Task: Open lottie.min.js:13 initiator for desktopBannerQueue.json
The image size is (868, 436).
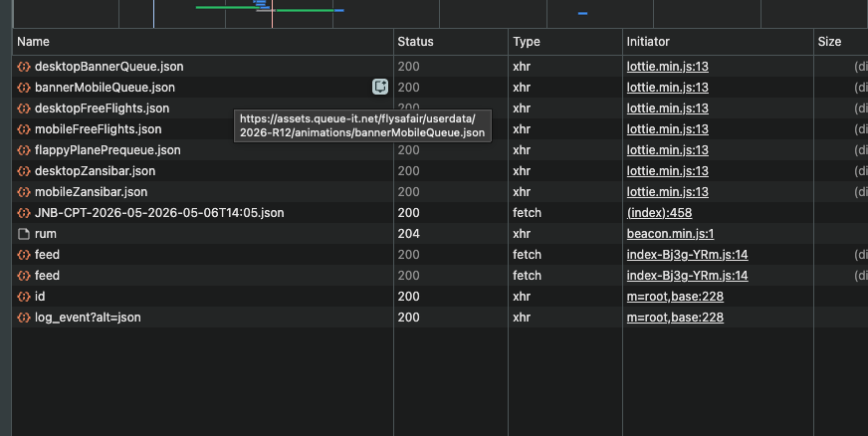Action: coord(667,67)
